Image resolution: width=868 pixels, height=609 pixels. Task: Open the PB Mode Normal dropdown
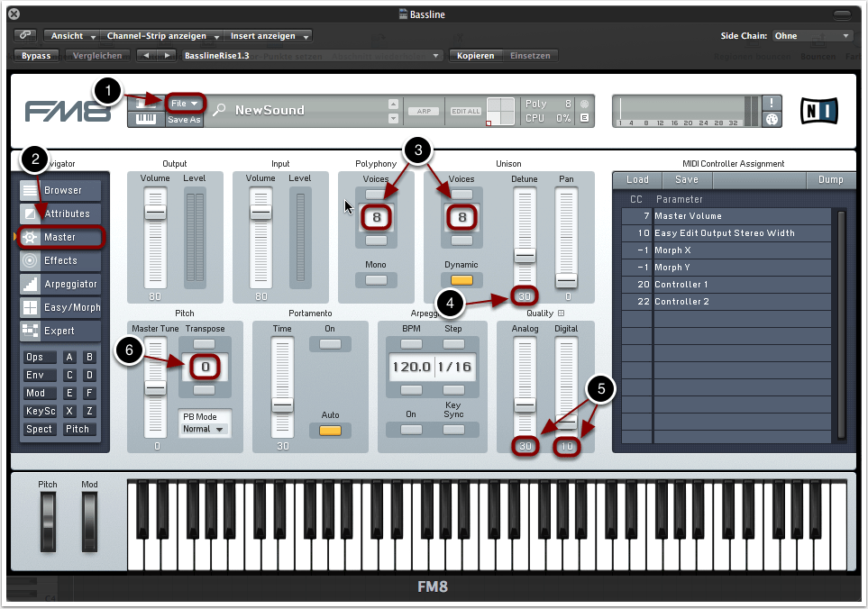click(x=204, y=429)
